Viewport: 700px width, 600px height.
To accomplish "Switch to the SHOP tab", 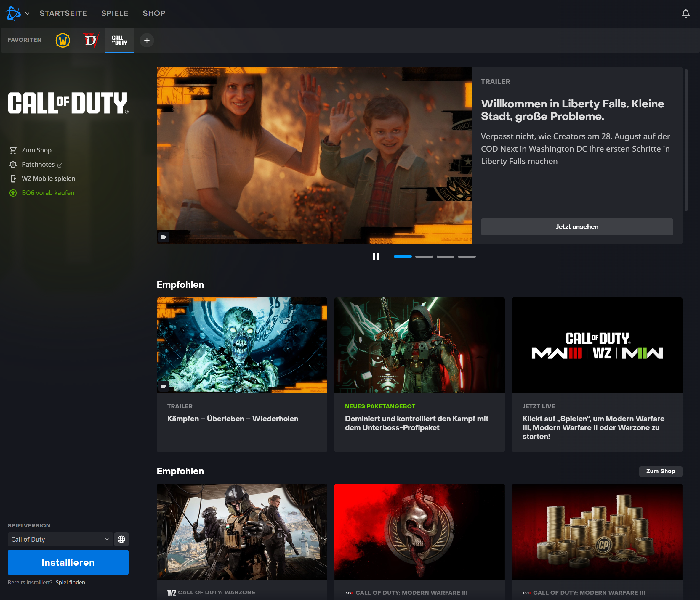I will point(154,13).
